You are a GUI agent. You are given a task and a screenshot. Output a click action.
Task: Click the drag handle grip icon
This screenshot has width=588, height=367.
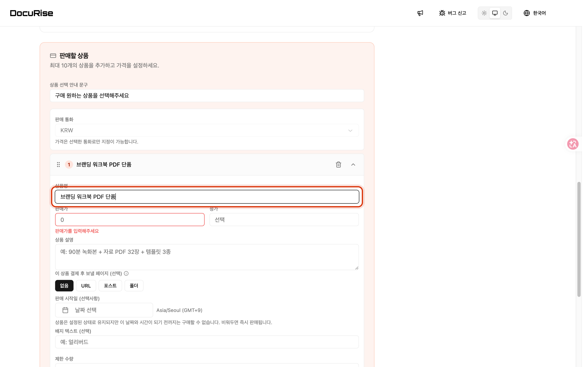click(58, 165)
